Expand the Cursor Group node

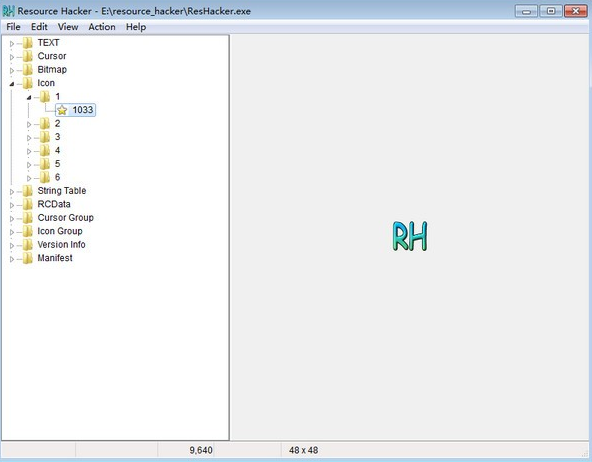point(12,219)
